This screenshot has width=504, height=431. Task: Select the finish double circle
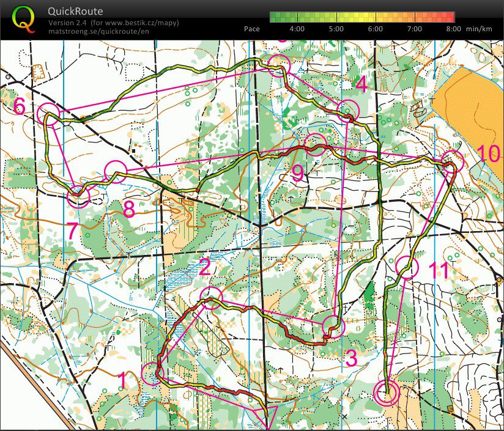click(x=387, y=392)
